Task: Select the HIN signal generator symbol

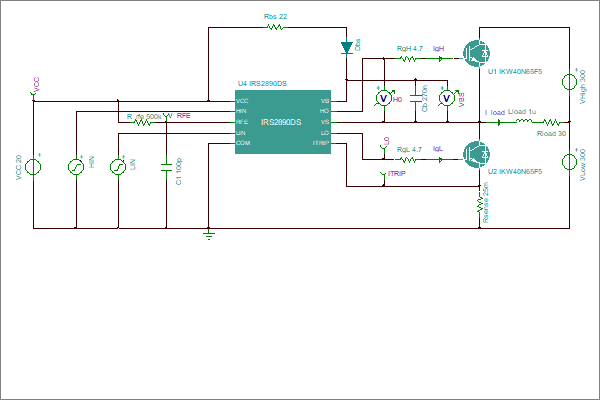Action: [76, 167]
